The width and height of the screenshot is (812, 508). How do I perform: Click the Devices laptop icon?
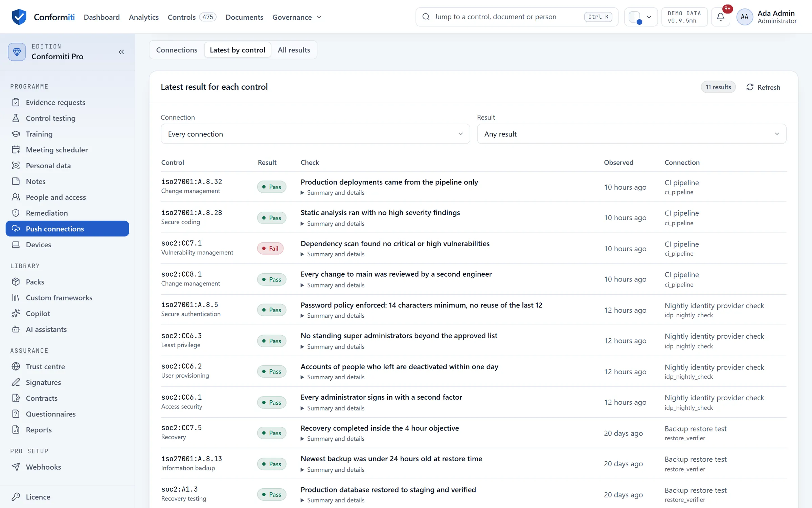(16, 245)
